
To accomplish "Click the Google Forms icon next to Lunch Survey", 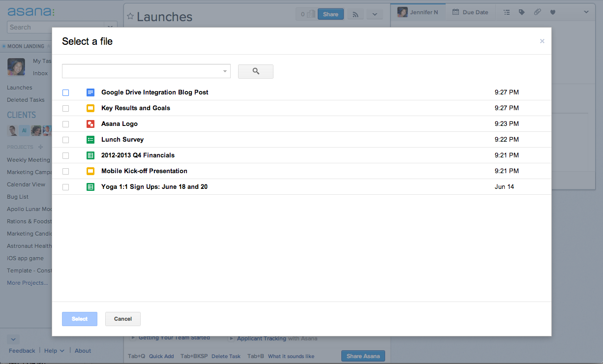I will (x=90, y=139).
